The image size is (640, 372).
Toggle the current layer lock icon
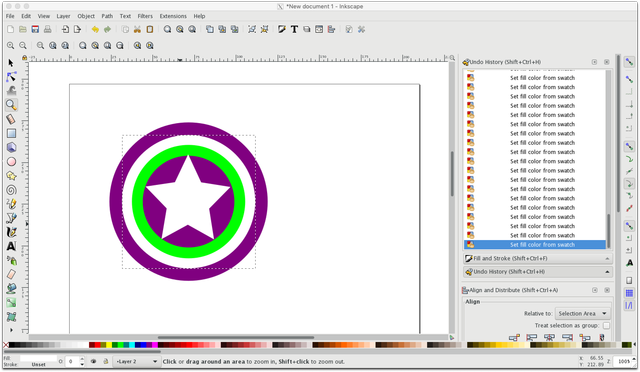click(x=106, y=361)
